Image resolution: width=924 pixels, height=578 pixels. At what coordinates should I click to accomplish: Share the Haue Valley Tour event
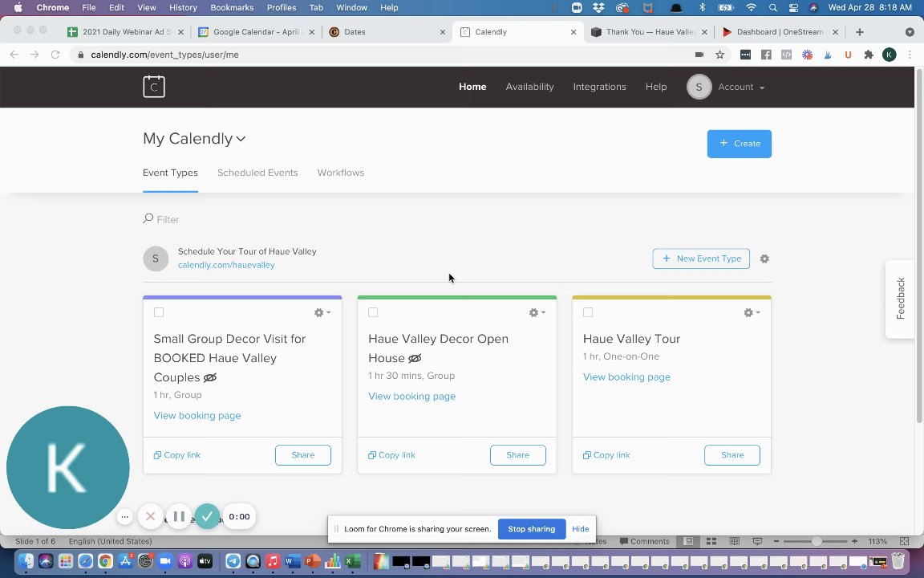731,455
